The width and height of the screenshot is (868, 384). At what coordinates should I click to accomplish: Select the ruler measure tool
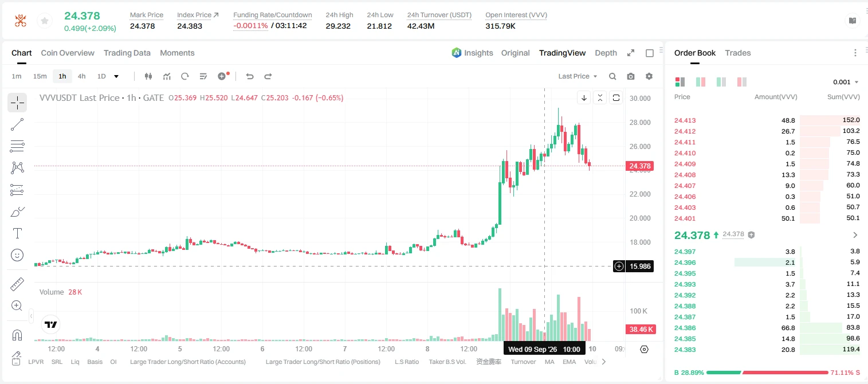tap(17, 284)
